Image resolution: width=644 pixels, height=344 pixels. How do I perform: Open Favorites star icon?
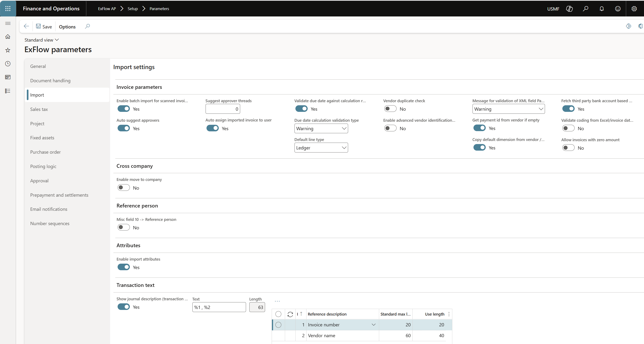[x=8, y=50]
